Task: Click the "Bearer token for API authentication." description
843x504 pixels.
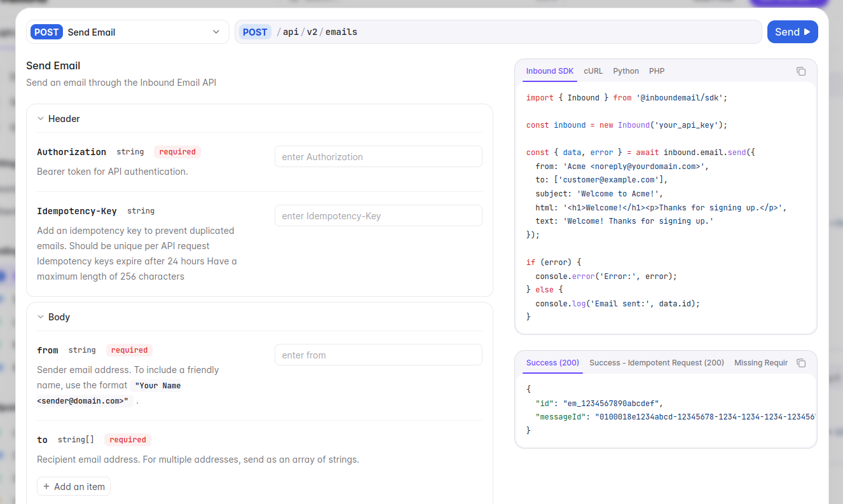Action: (x=113, y=172)
